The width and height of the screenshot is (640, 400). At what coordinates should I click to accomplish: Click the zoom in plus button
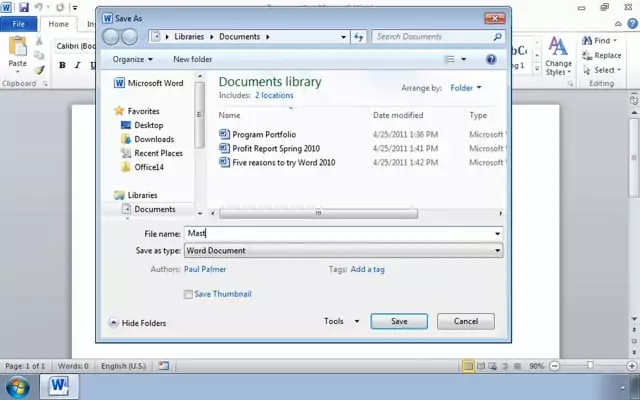click(631, 366)
